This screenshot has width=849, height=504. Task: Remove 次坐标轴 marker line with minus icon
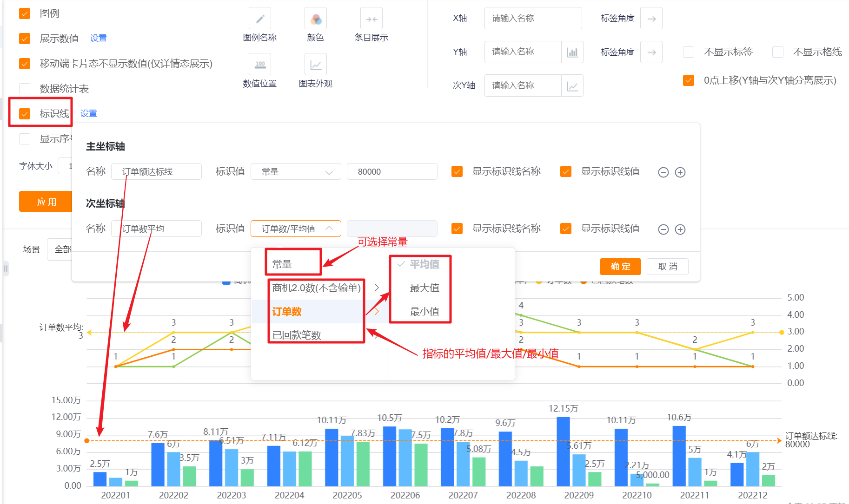click(x=663, y=229)
